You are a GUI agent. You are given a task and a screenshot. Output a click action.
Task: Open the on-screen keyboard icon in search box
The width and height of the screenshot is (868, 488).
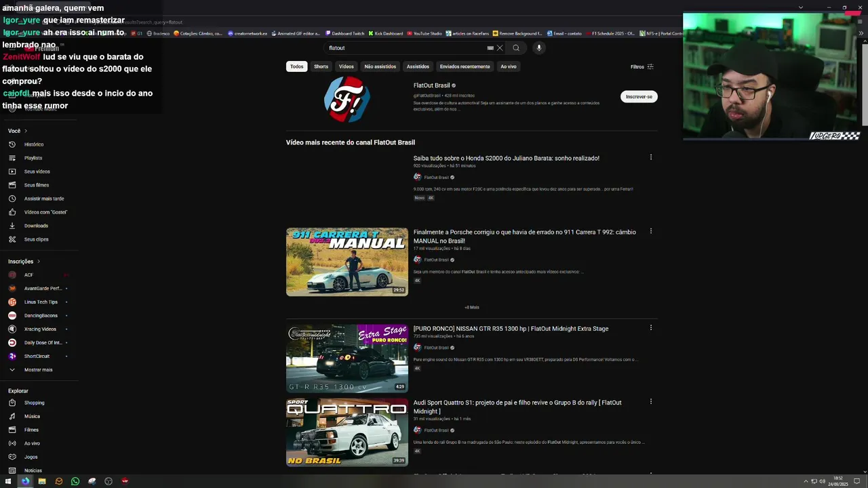tap(490, 48)
